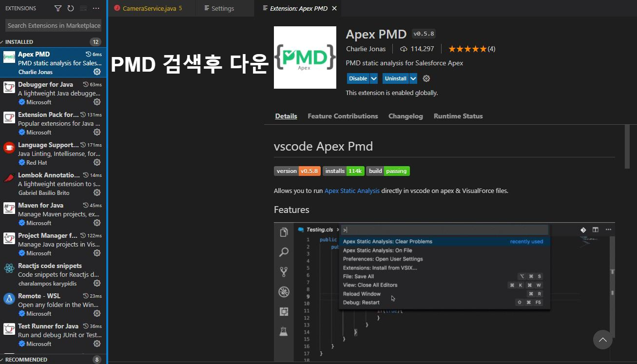The height and width of the screenshot is (364, 637).
Task: Close the Extension: Apex PMD tab
Action: click(x=334, y=8)
